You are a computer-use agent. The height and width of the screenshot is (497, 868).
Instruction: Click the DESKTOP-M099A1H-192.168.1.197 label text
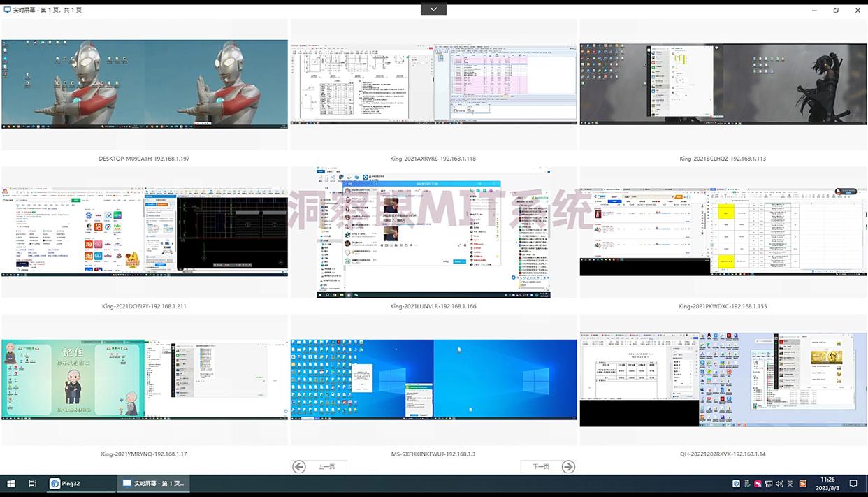tap(145, 159)
